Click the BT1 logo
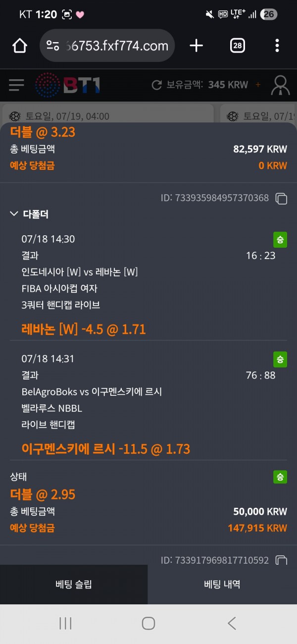 coord(68,85)
